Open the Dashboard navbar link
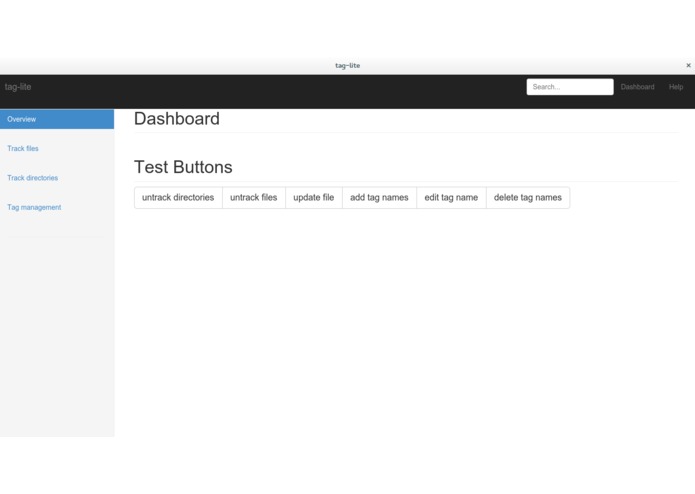This screenshot has width=695, height=494. [x=637, y=87]
